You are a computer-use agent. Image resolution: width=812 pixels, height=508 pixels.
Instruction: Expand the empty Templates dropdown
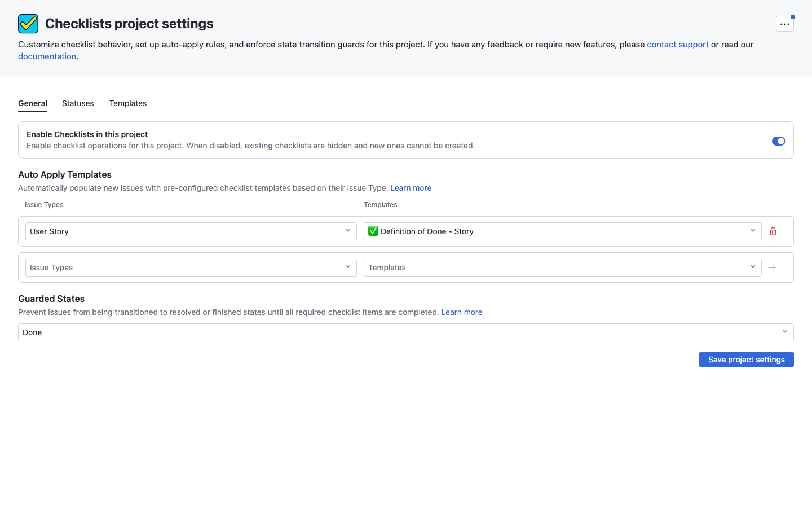tap(563, 268)
